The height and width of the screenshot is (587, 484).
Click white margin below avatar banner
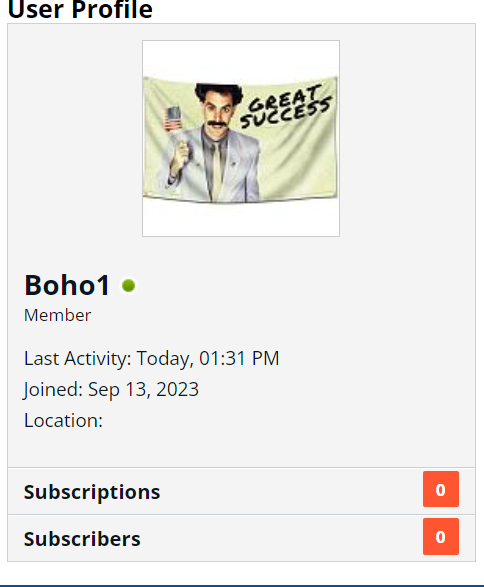[x=241, y=221]
